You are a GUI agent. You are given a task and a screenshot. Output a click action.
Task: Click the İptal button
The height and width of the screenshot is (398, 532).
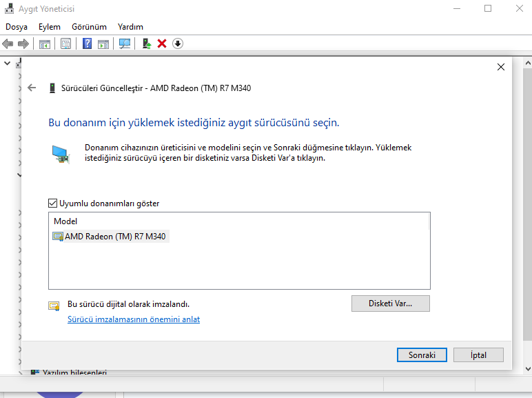[478, 355]
